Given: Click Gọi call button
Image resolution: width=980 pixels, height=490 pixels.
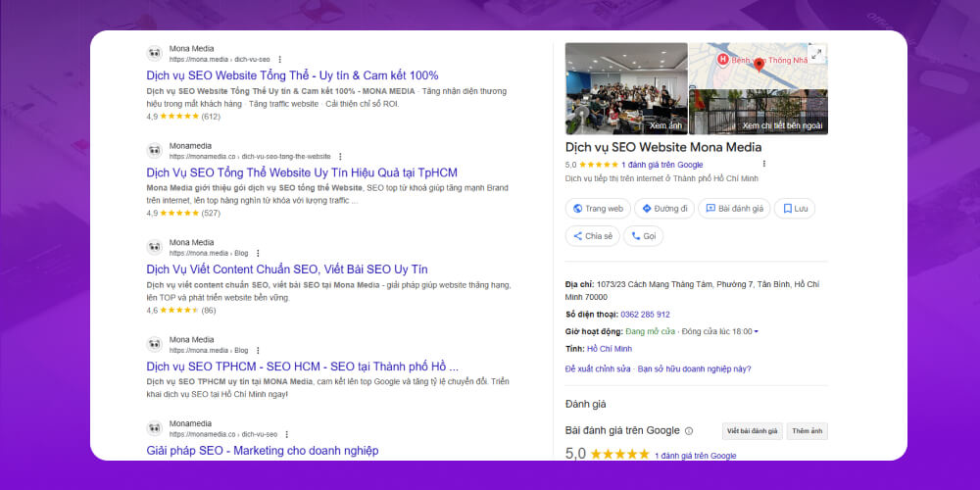Looking at the screenshot, I should coord(643,236).
